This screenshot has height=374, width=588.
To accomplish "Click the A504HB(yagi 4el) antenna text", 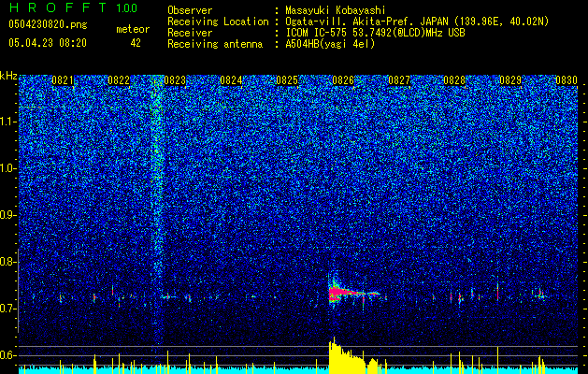I will pyautogui.click(x=330, y=44).
